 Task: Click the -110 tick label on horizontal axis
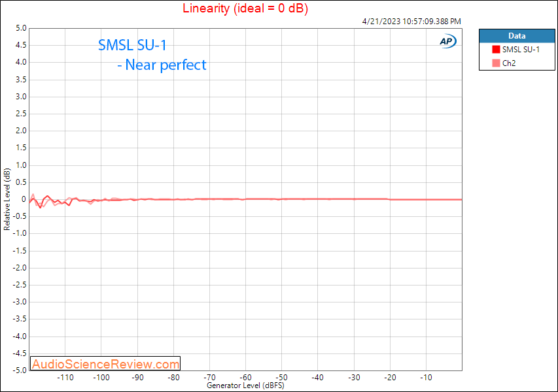(x=65, y=378)
